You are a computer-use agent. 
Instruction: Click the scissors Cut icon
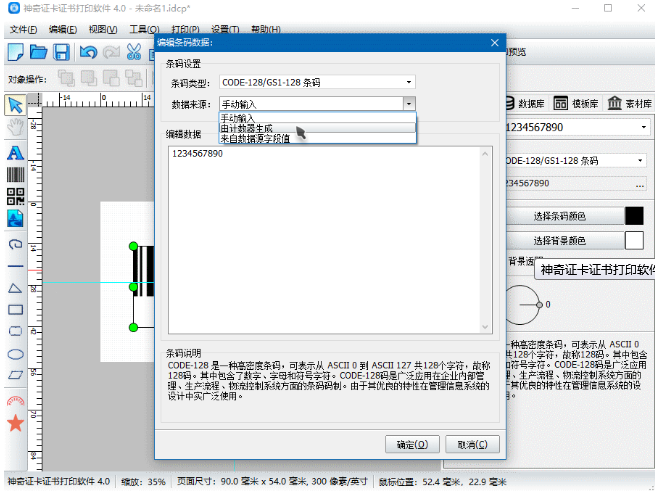coord(135,52)
